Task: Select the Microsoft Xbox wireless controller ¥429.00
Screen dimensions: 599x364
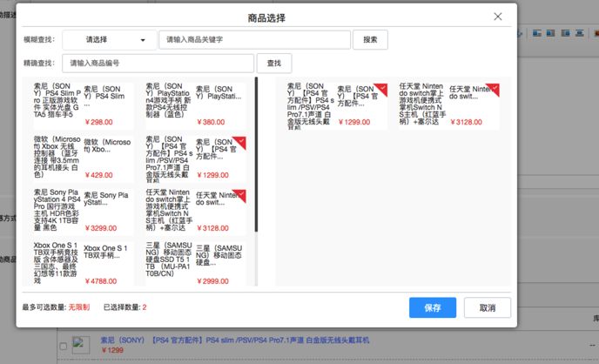Action: point(84,158)
